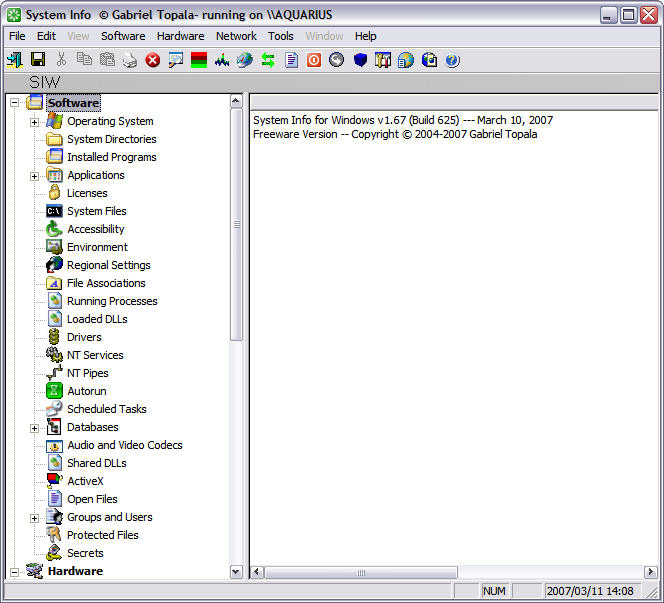Viewport: 664px width, 603px height.
Task: Expand the Applications node
Action: tap(34, 176)
